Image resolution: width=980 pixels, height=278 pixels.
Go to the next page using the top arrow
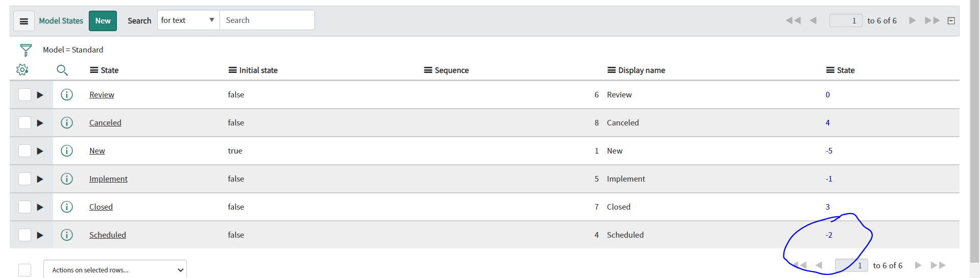pyautogui.click(x=913, y=20)
